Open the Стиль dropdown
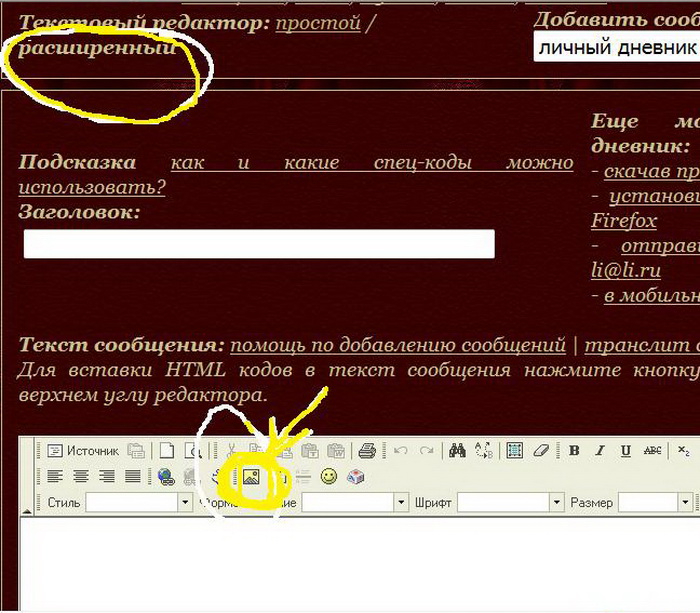The width and height of the screenshot is (700, 613). (x=139, y=503)
